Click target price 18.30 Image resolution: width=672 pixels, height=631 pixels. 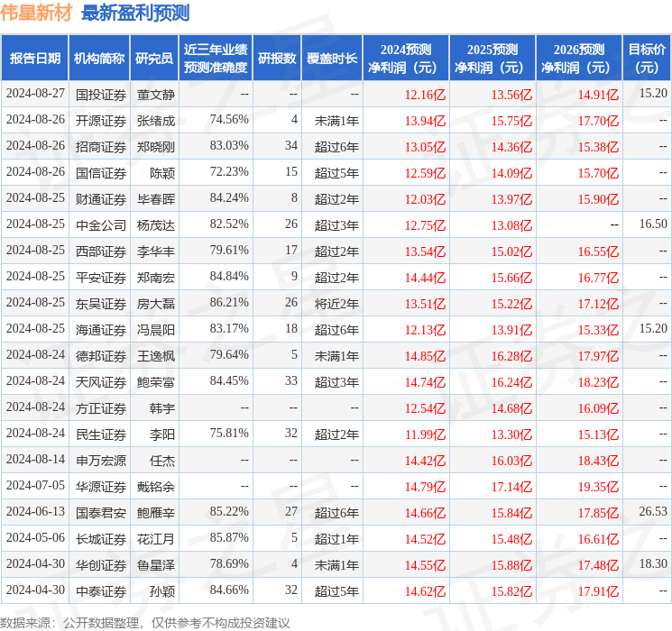[x=653, y=563]
